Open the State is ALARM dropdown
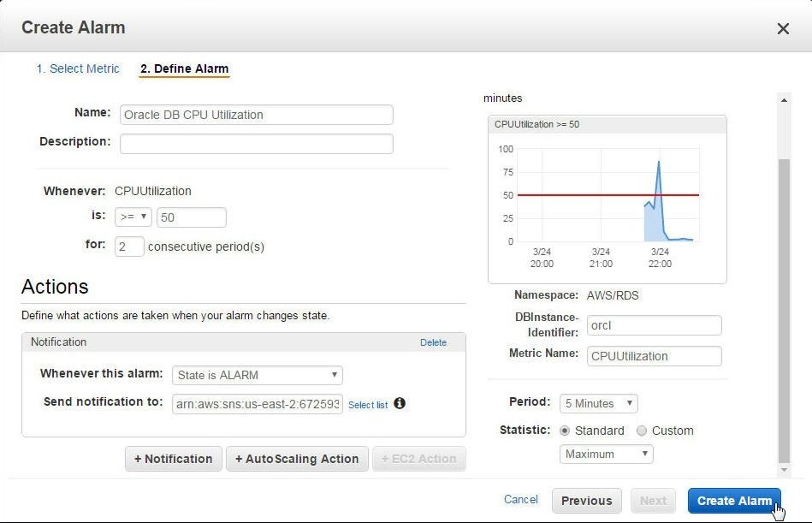Viewport: 812px width, 523px height. (x=258, y=375)
